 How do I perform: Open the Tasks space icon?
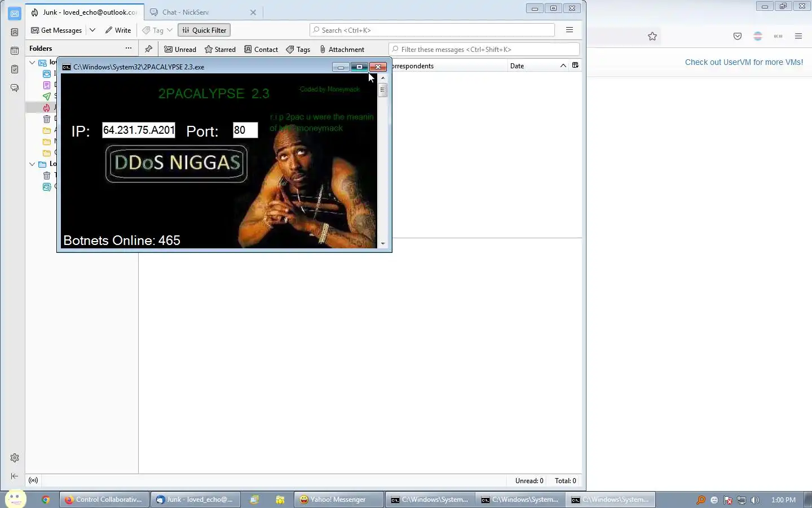[x=15, y=69]
